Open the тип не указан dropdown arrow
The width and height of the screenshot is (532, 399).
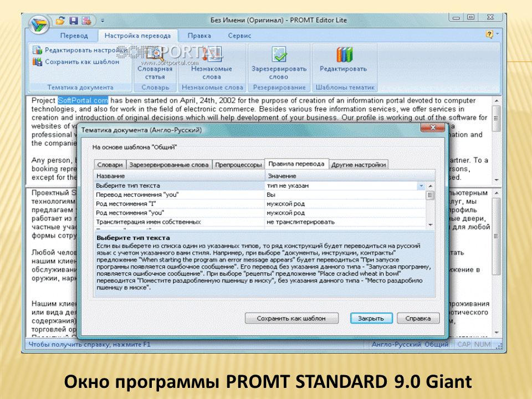tap(421, 186)
